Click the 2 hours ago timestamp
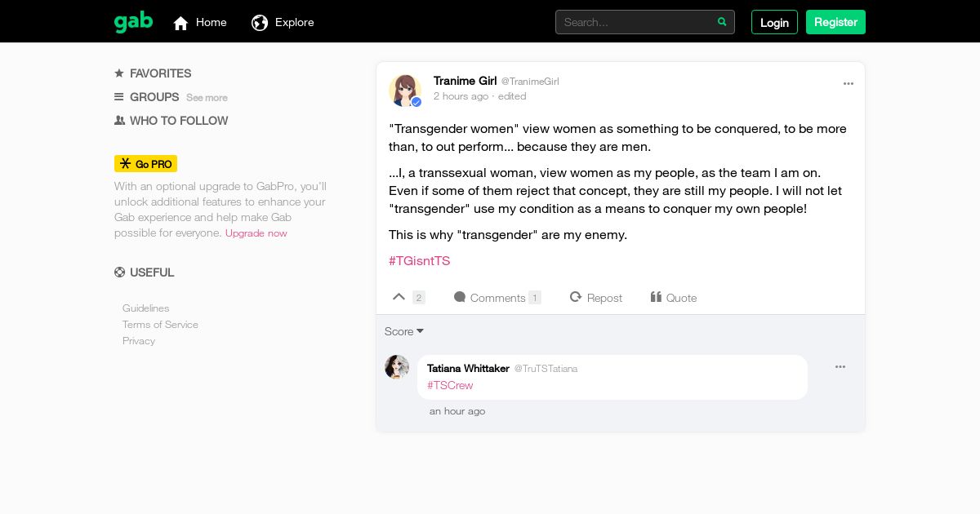Screen dimensions: 980x514 tap(461, 96)
